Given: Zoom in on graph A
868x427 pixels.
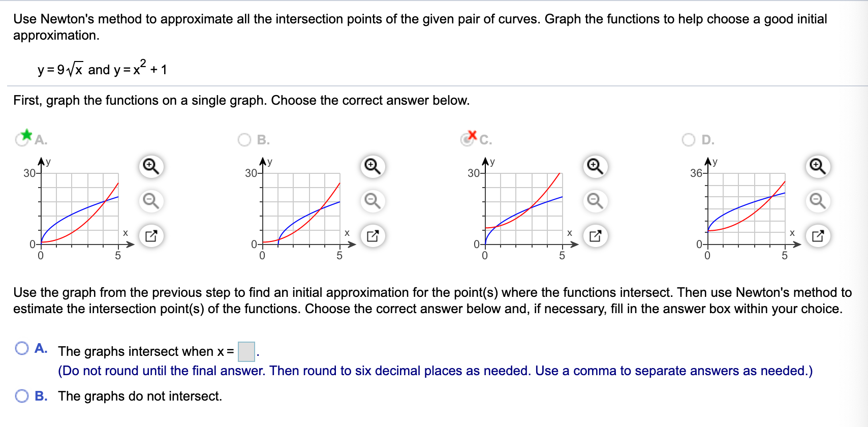Looking at the screenshot, I should click(x=150, y=166).
